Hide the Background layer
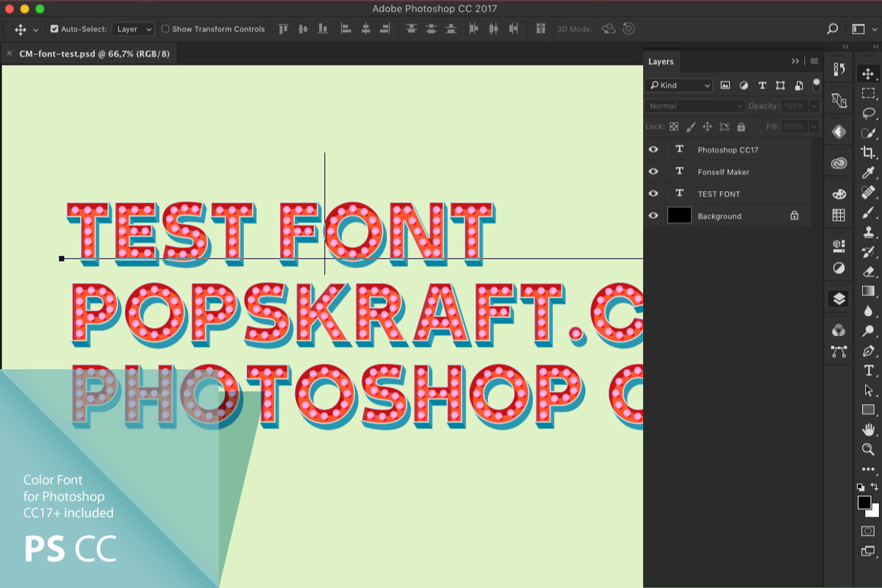The width and height of the screenshot is (882, 588). click(x=653, y=215)
